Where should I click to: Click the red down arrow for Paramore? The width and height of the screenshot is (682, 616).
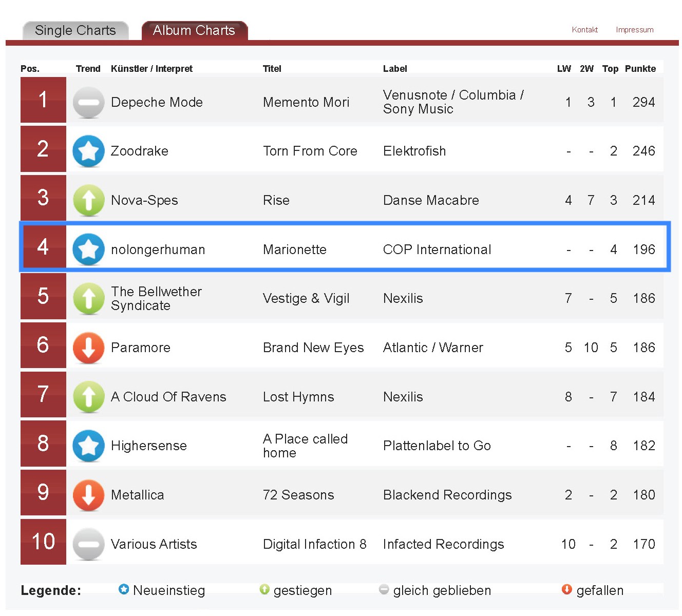tap(88, 348)
